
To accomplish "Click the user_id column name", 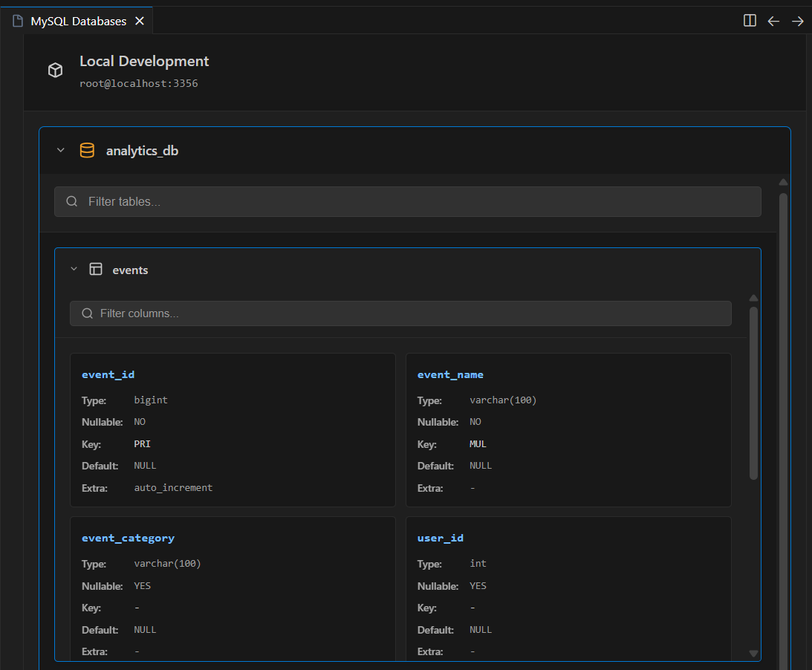I will coord(441,538).
